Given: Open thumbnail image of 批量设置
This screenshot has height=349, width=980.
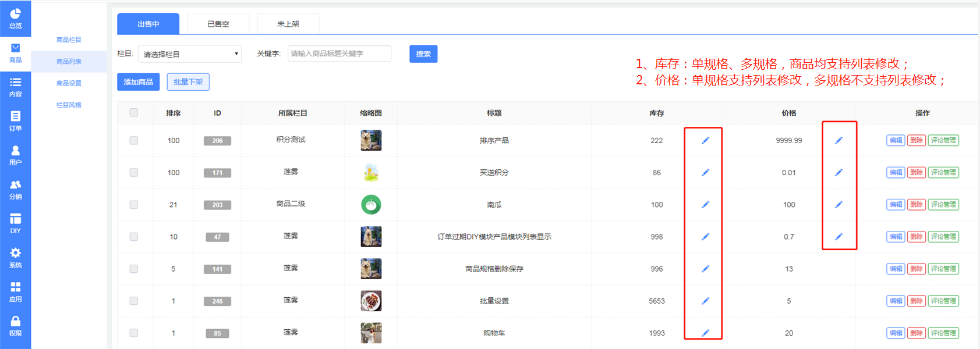Looking at the screenshot, I should coord(371,301).
